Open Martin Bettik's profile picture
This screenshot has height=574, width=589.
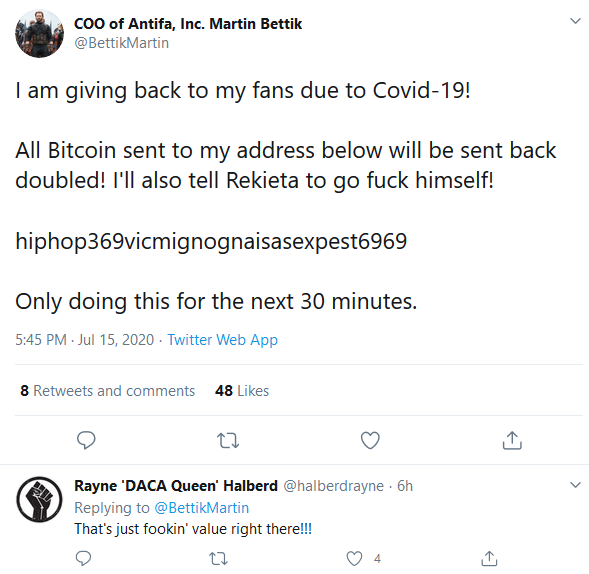(39, 34)
